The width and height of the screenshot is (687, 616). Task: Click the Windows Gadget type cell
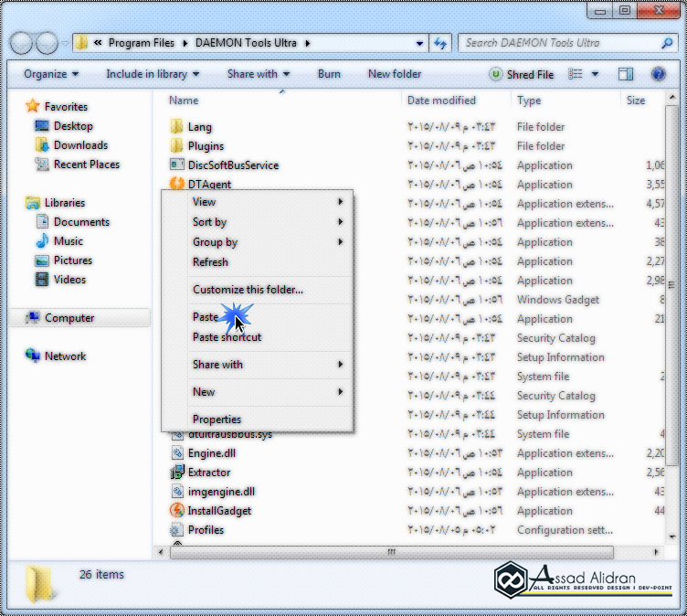click(x=558, y=300)
